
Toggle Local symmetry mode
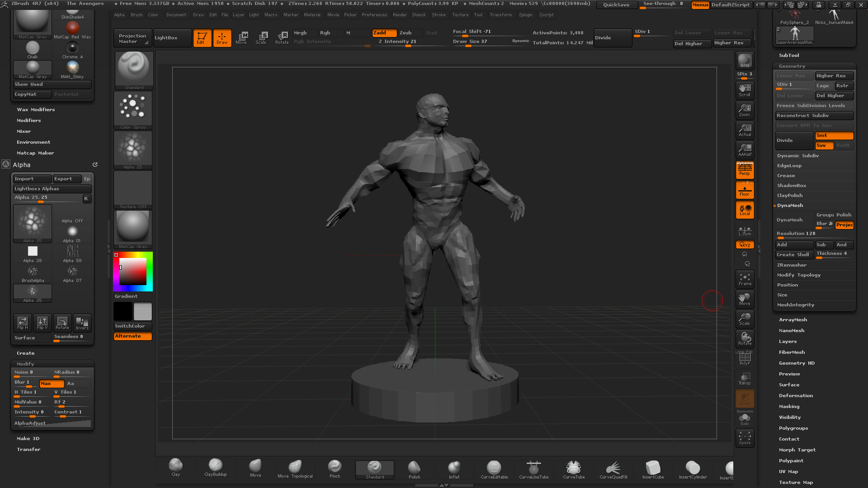click(745, 210)
